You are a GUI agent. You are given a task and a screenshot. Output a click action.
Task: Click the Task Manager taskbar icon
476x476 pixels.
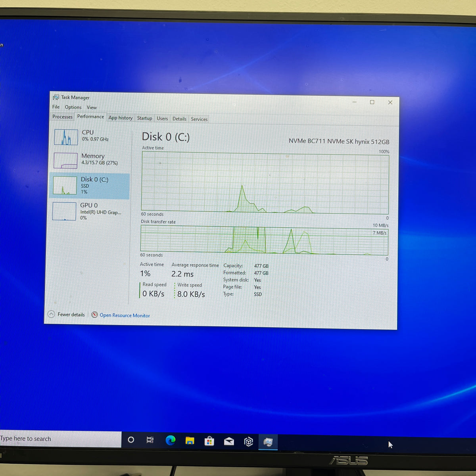tap(268, 442)
